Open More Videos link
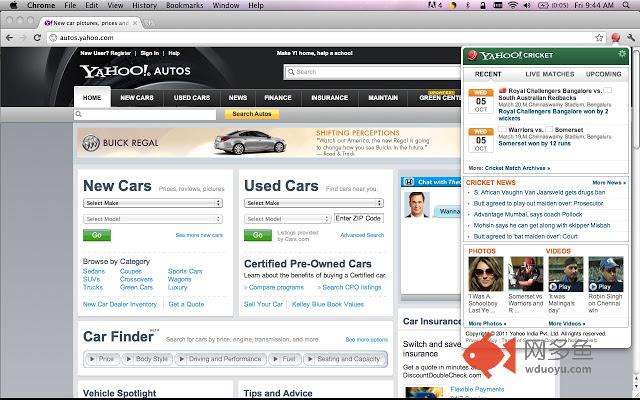The height and width of the screenshot is (400, 640). [x=567, y=324]
